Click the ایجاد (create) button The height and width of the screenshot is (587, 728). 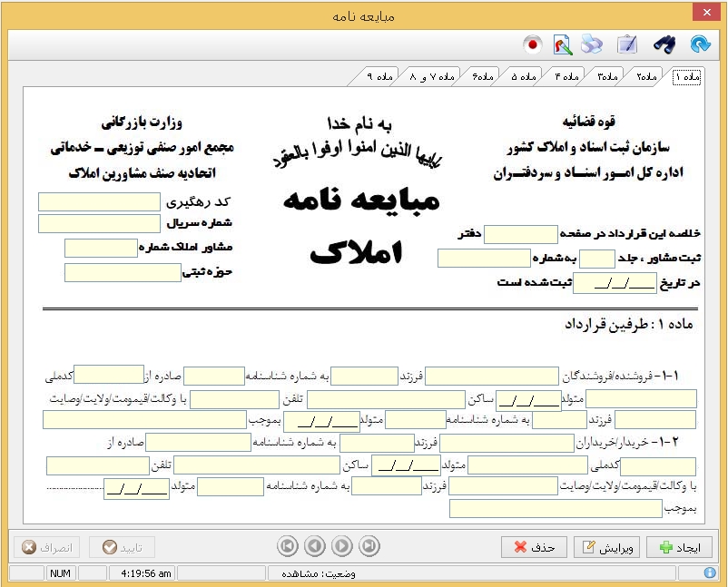680,548
